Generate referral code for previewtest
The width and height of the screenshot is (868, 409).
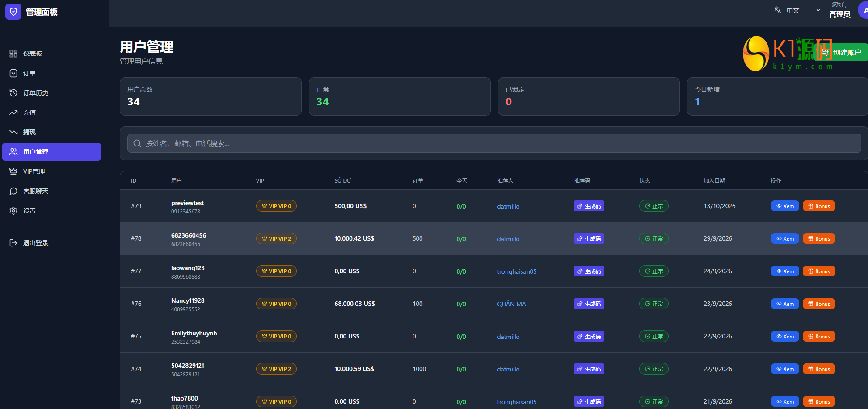[589, 206]
